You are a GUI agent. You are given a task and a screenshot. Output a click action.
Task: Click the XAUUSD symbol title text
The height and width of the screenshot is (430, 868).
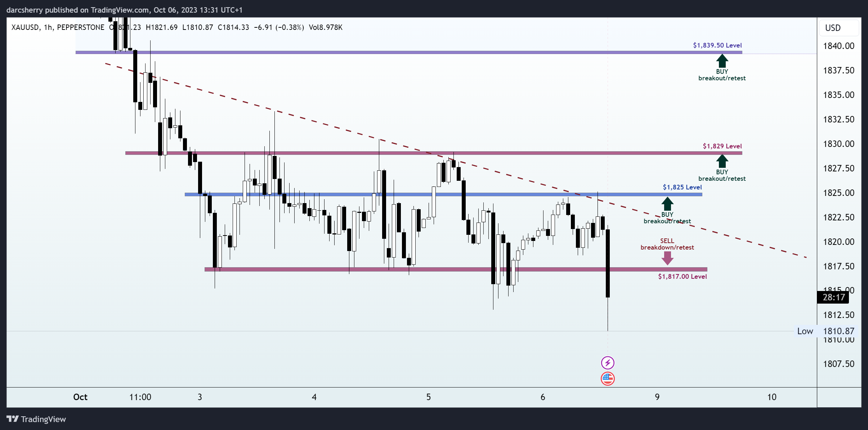click(x=58, y=27)
